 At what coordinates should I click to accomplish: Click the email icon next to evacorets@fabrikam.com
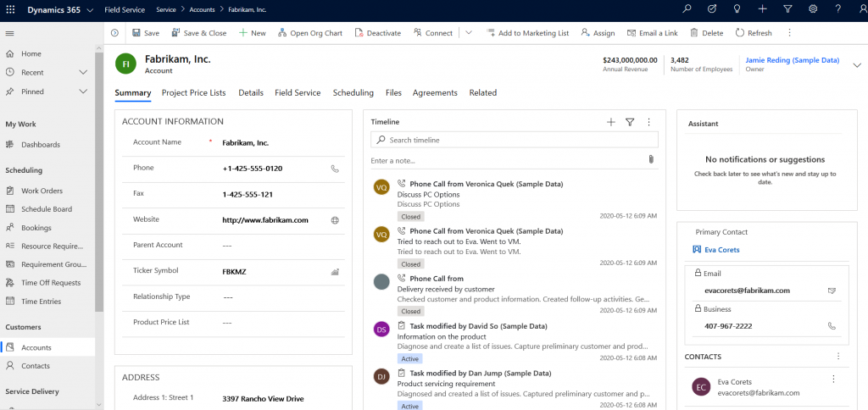click(832, 291)
